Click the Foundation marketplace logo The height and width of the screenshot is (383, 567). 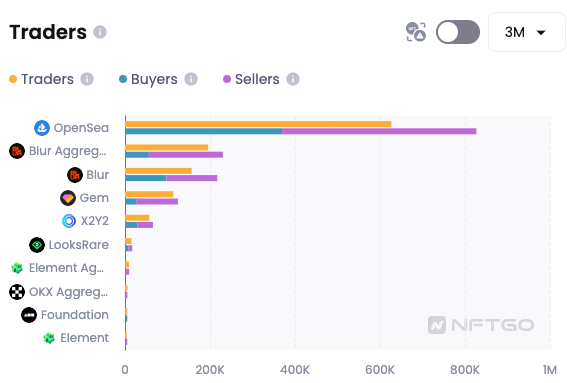(29, 315)
